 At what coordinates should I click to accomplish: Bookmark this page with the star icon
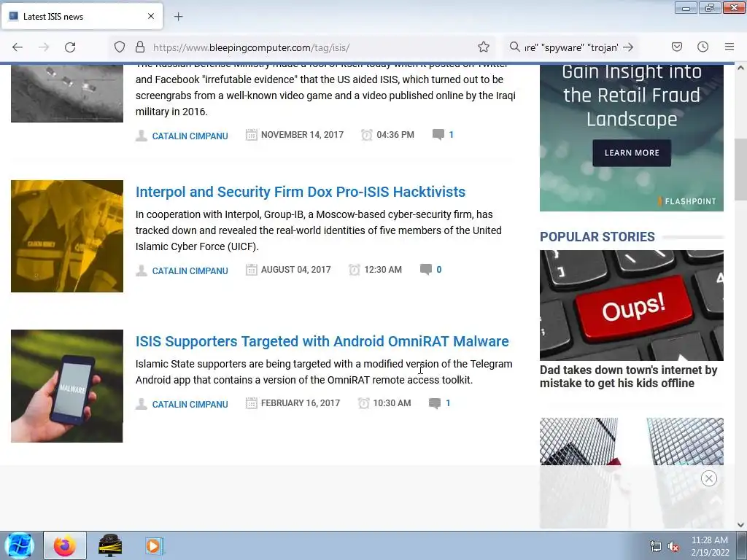coord(484,47)
